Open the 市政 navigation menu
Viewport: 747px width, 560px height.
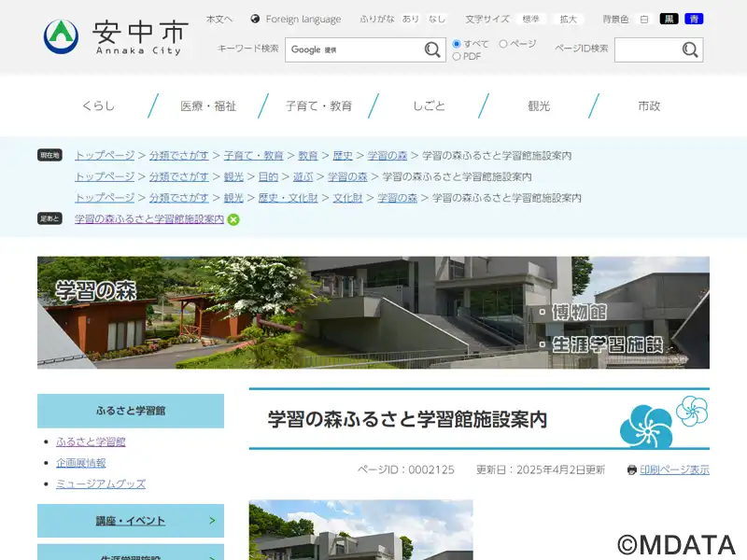tap(649, 105)
